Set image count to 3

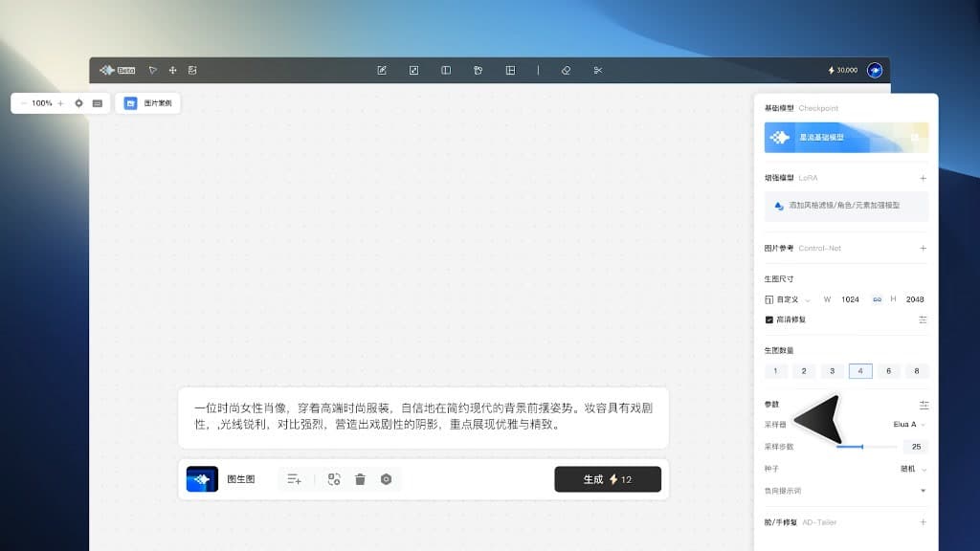click(832, 371)
